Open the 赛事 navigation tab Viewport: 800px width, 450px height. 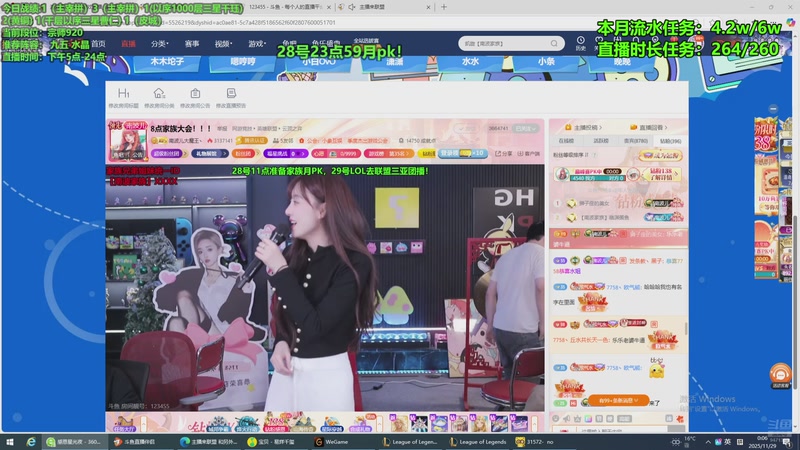(192, 44)
